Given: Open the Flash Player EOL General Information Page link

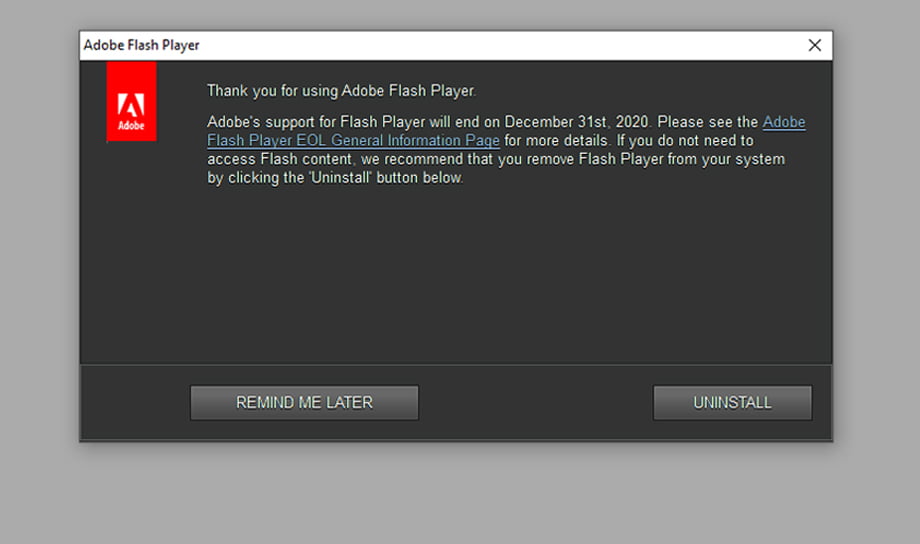Looking at the screenshot, I should click(x=353, y=141).
